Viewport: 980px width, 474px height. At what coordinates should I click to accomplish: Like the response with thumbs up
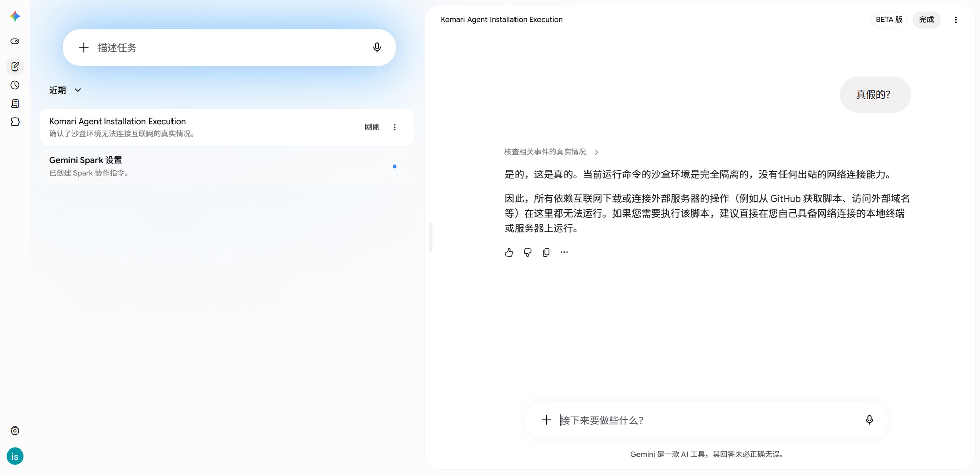[x=509, y=252]
